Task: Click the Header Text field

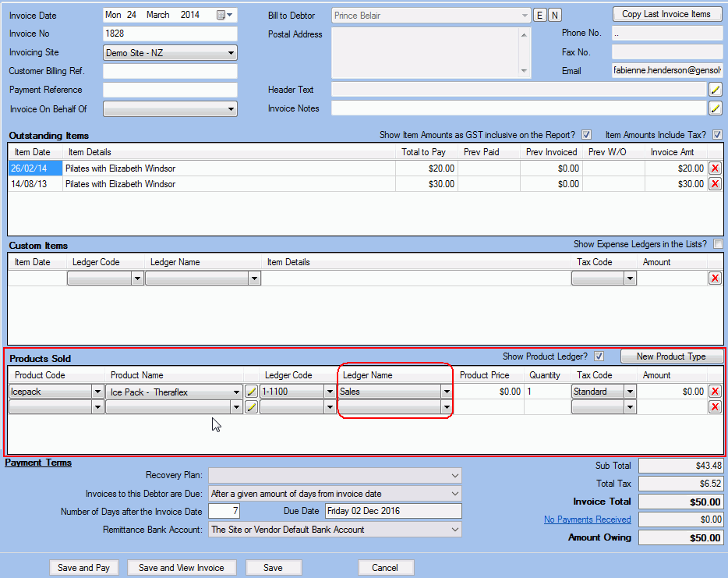Action: [x=518, y=89]
